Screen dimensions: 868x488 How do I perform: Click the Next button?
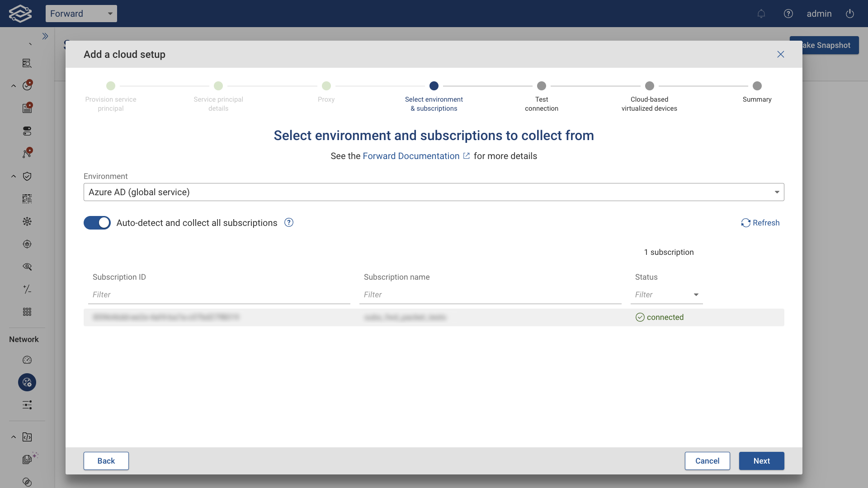coord(761,461)
